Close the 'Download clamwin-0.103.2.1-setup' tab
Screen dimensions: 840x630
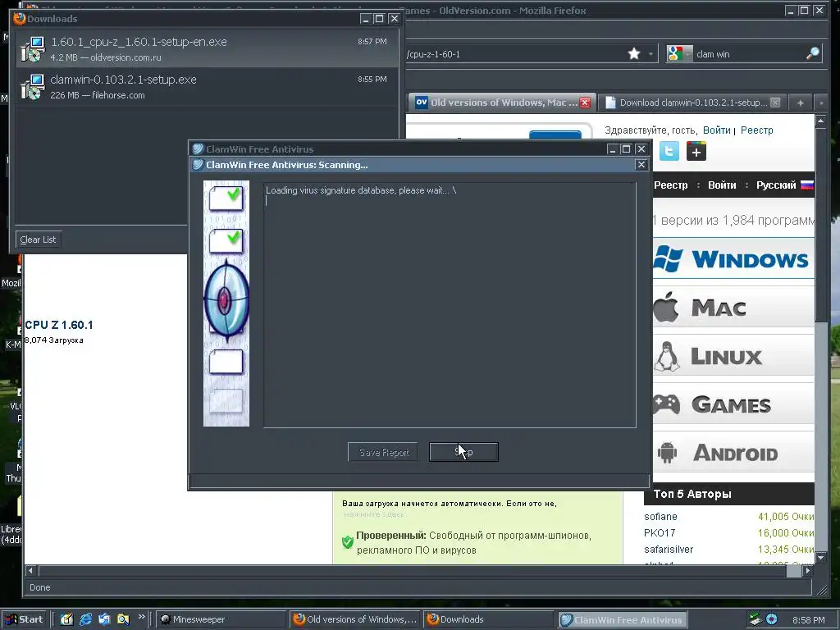point(775,103)
